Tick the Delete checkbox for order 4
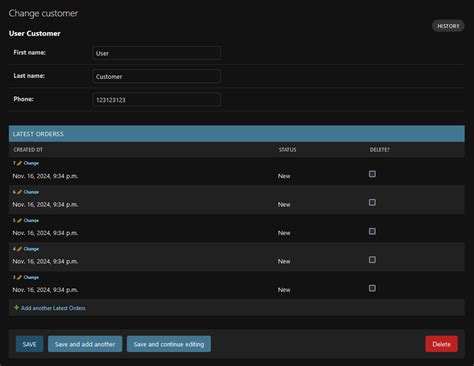The height and width of the screenshot is (366, 474). click(x=372, y=259)
